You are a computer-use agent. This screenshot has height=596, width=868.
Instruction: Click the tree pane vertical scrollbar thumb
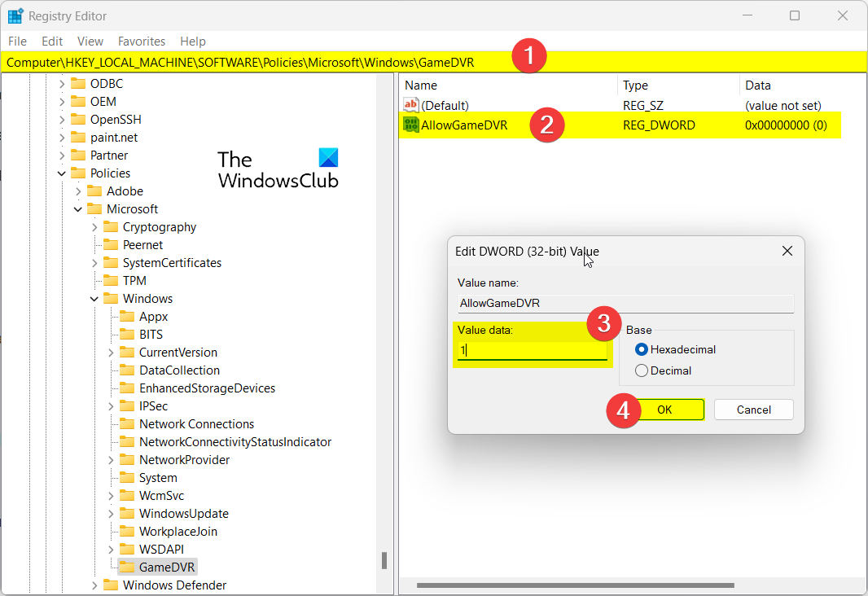[x=384, y=561]
